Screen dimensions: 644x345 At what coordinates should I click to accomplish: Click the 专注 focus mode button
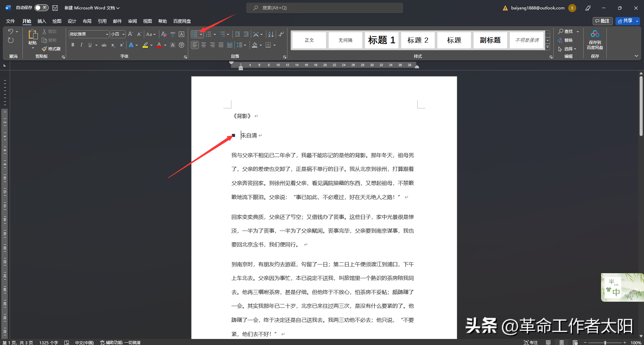[x=531, y=343]
